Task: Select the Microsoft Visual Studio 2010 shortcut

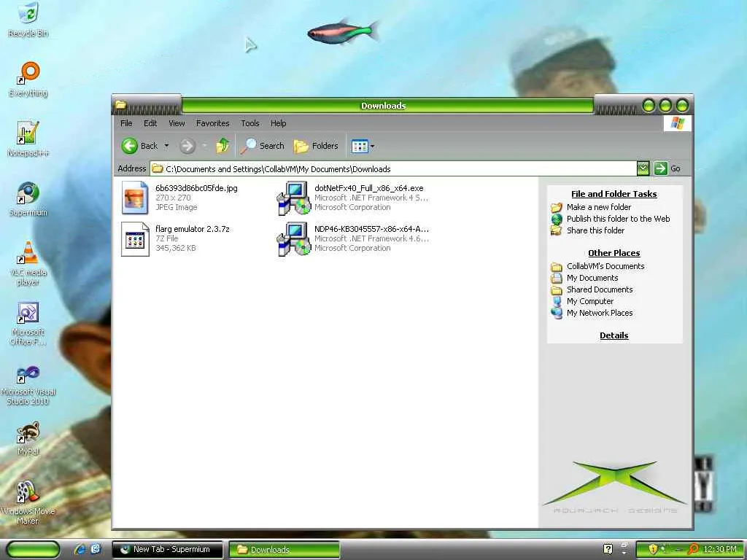Action: pyautogui.click(x=28, y=384)
